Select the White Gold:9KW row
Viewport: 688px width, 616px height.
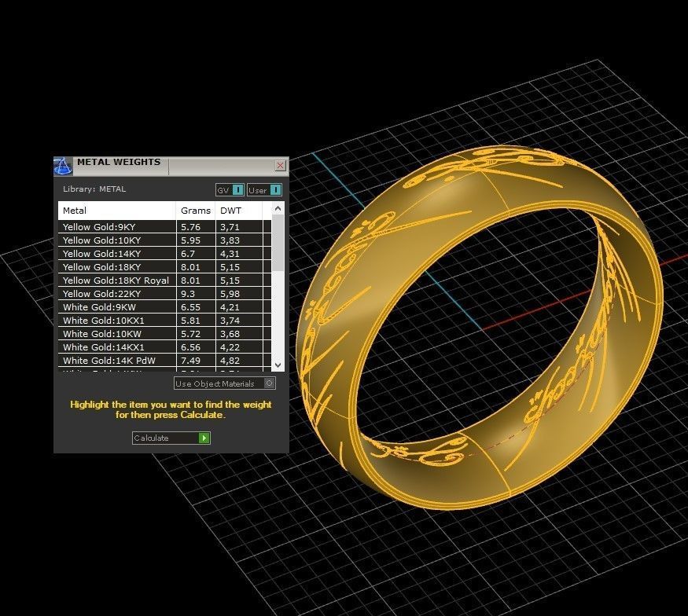coord(164,307)
